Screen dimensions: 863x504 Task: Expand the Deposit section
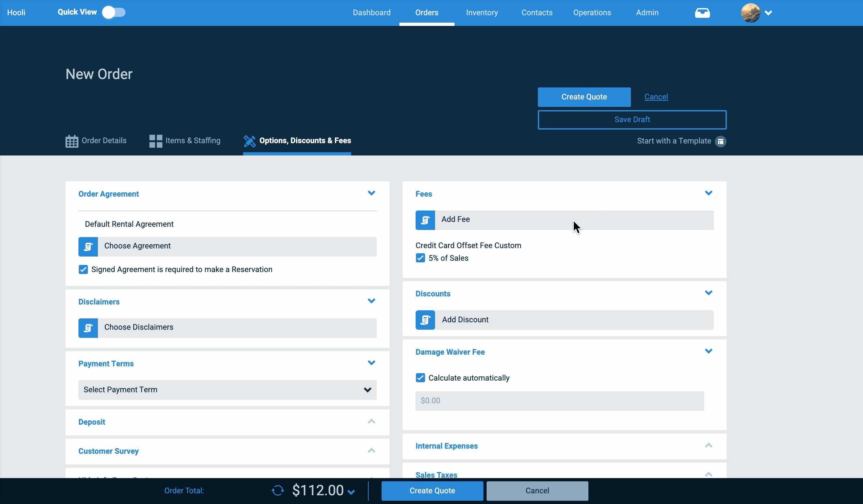(372, 421)
